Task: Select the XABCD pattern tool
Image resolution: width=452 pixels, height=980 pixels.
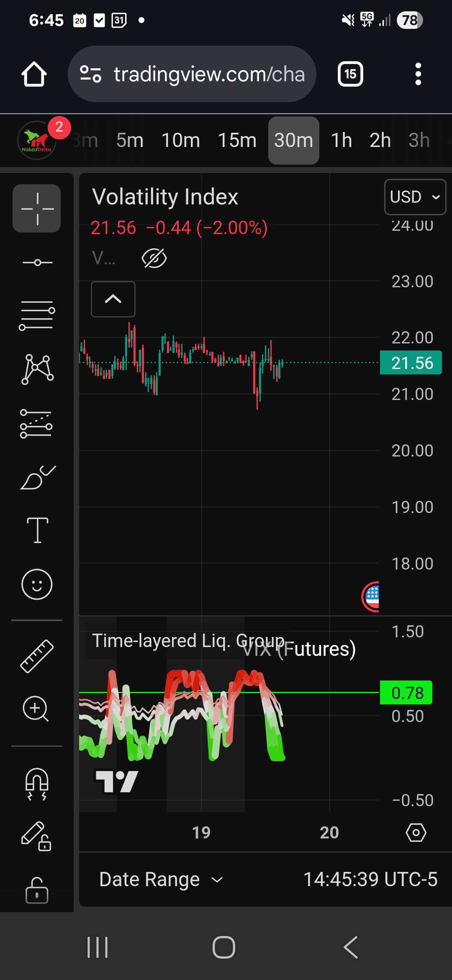Action: click(x=37, y=369)
